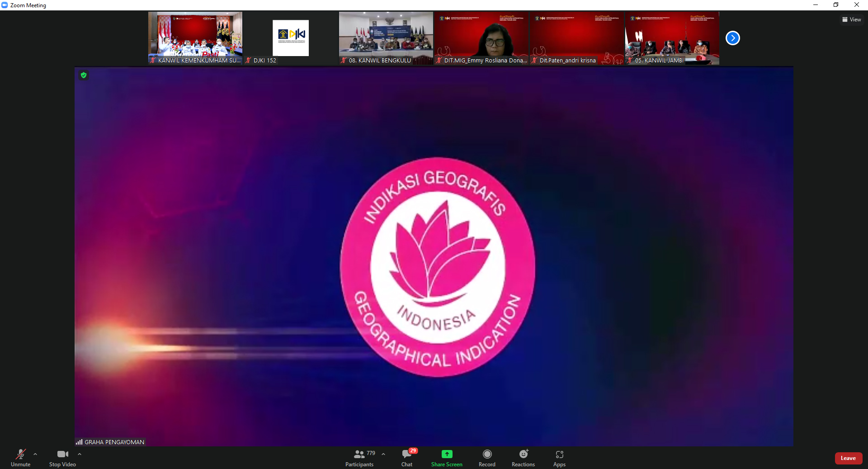Open the Participants panel
Screen dimensions: 868x469
360,457
